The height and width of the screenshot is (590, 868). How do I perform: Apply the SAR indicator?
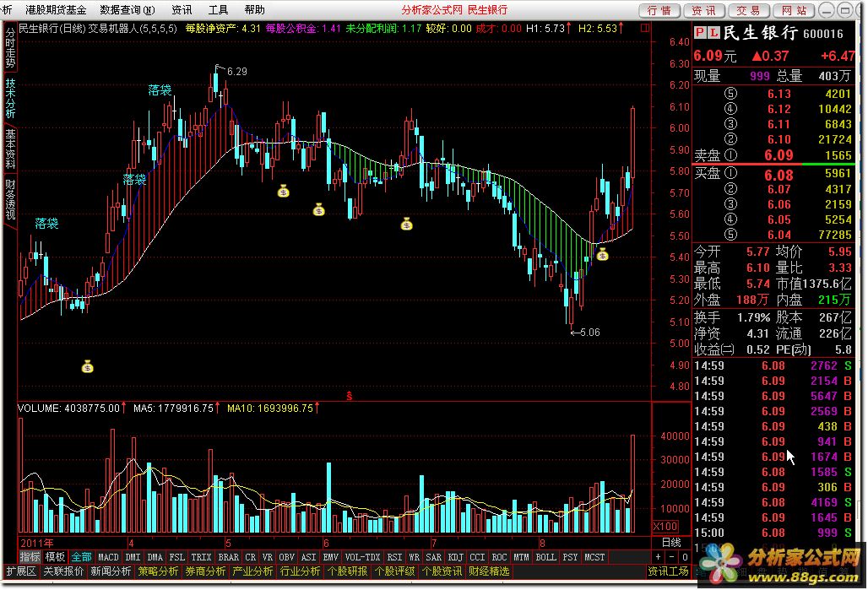pyautogui.click(x=433, y=557)
